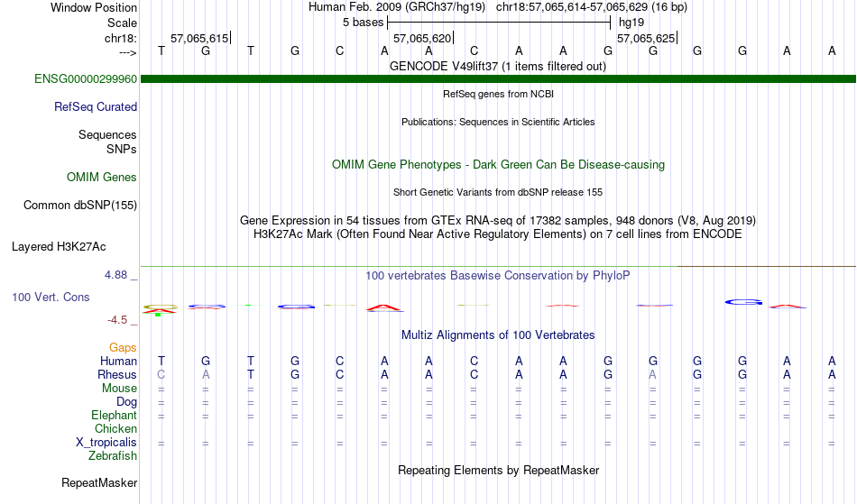
Task: Click the genome assembly position header text
Action: [x=498, y=7]
